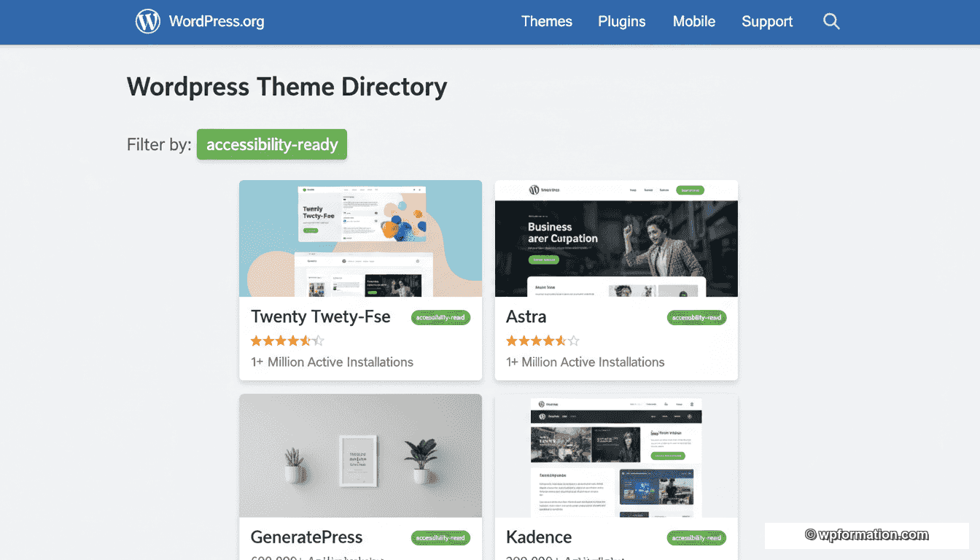
Task: Click accessibility badge on Twenty Twety-Fse card
Action: coord(440,317)
